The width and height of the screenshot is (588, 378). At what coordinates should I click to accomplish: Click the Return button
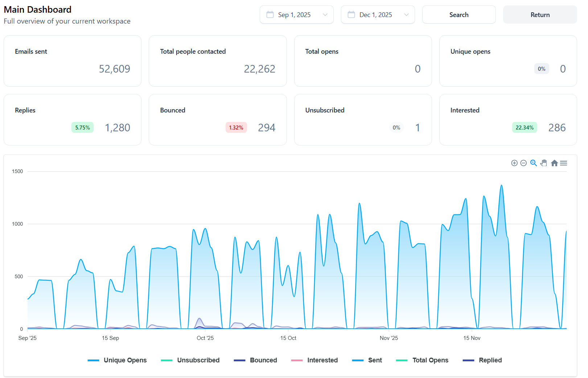540,15
